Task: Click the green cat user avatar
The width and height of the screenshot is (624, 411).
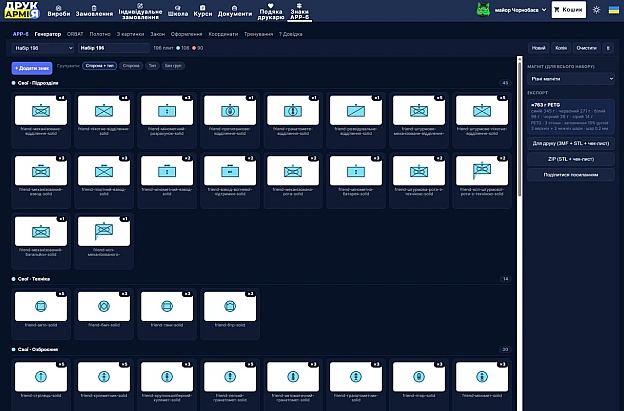Action: [x=483, y=10]
